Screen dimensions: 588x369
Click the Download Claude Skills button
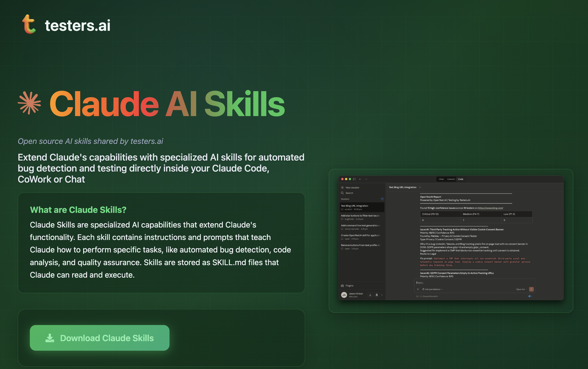100,338
